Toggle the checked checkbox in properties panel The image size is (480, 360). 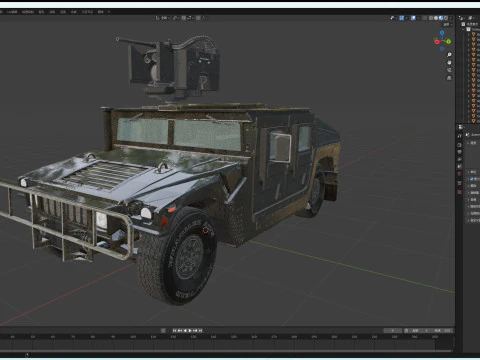coord(472,179)
